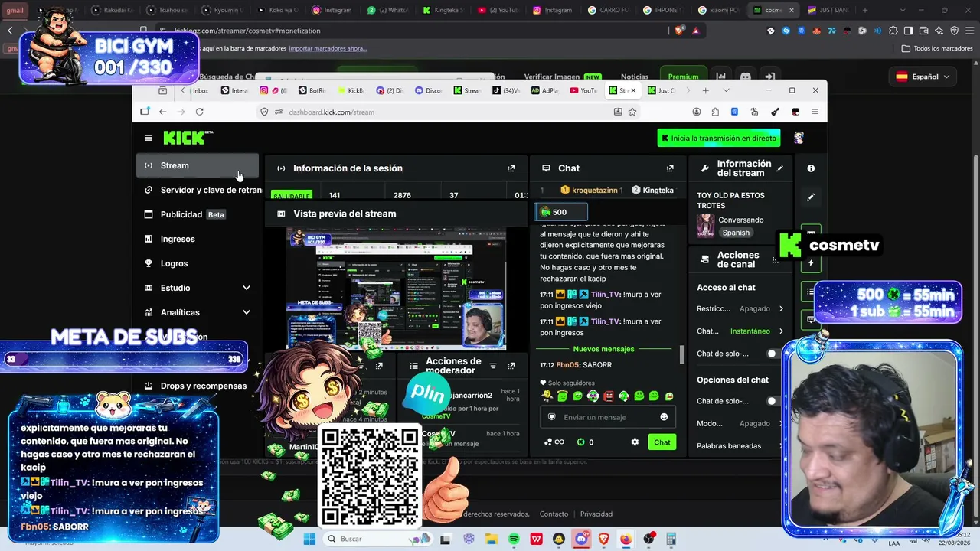Click the Spanish language tag

pos(736,233)
